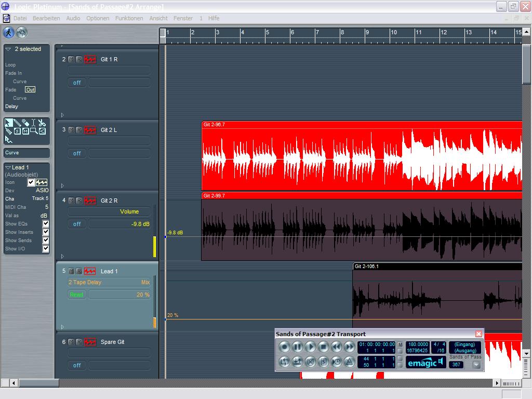
Task: Open the Fenster menu
Action: [183, 18]
